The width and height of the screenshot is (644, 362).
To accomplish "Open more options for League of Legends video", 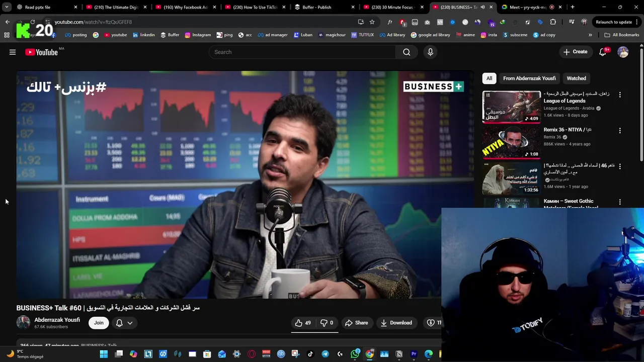I will pos(620,95).
